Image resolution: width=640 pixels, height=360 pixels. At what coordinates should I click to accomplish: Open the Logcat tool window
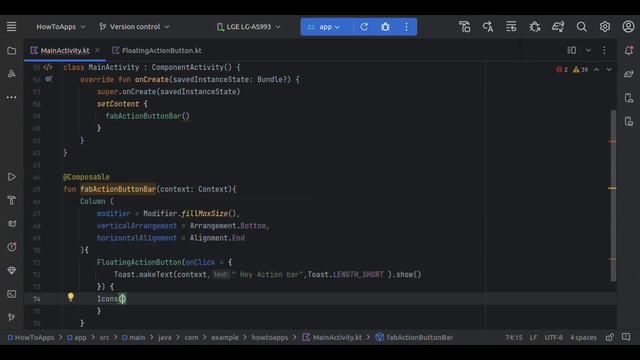[11, 224]
